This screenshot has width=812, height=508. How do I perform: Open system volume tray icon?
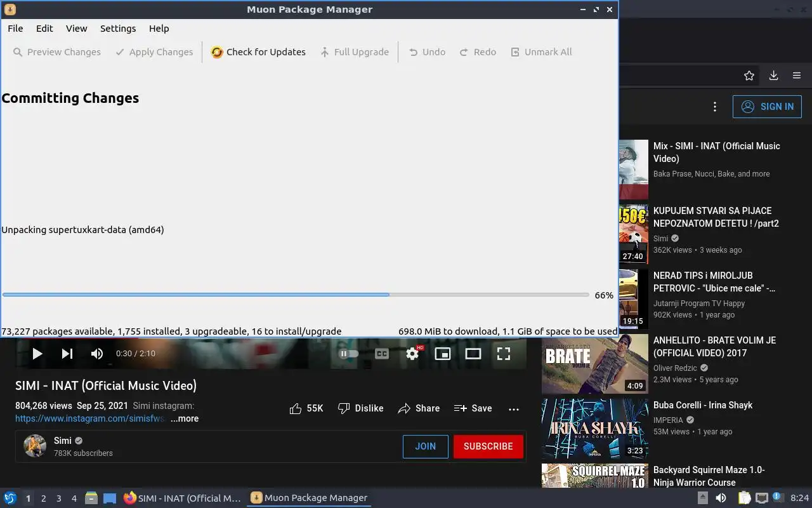722,498
